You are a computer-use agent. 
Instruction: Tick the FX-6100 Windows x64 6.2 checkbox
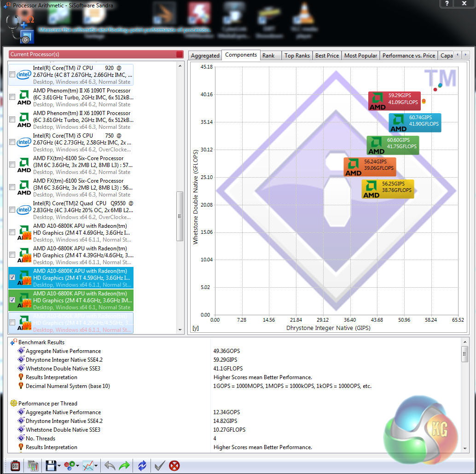click(12, 165)
